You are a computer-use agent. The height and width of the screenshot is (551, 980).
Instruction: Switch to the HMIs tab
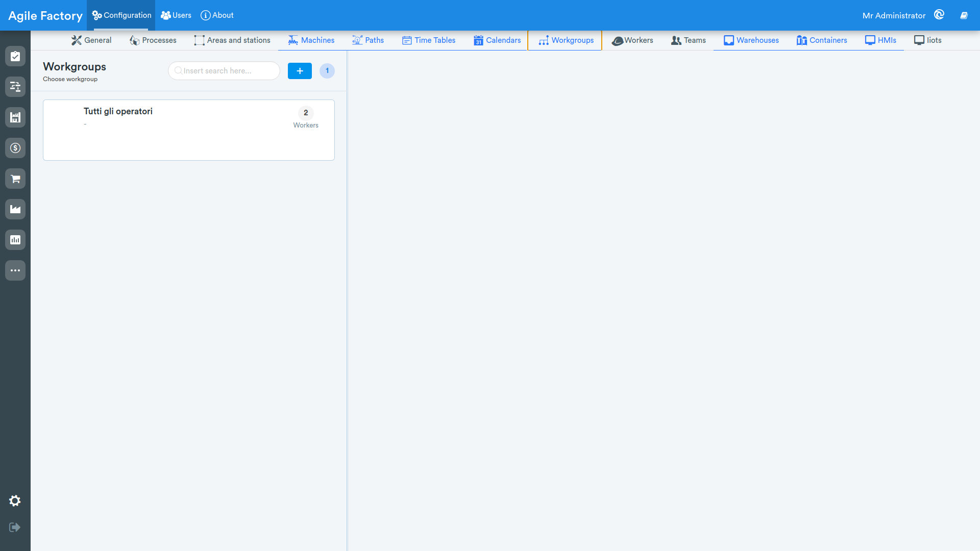pos(880,40)
